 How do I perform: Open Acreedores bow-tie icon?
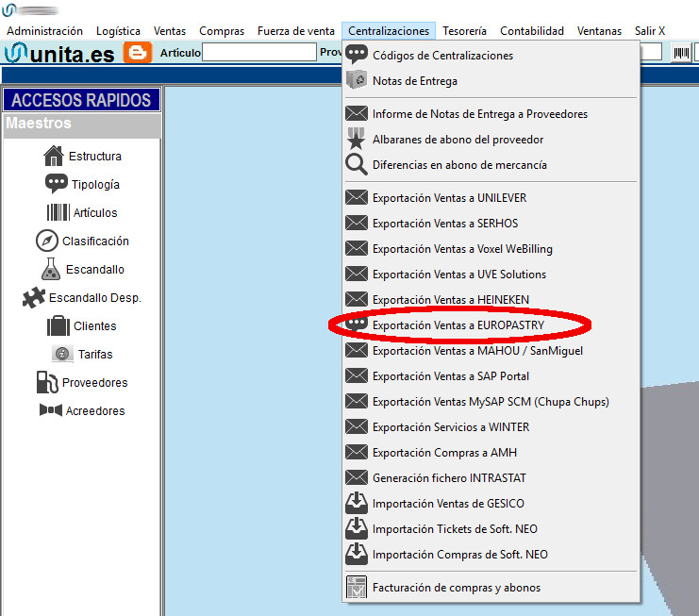click(x=51, y=410)
